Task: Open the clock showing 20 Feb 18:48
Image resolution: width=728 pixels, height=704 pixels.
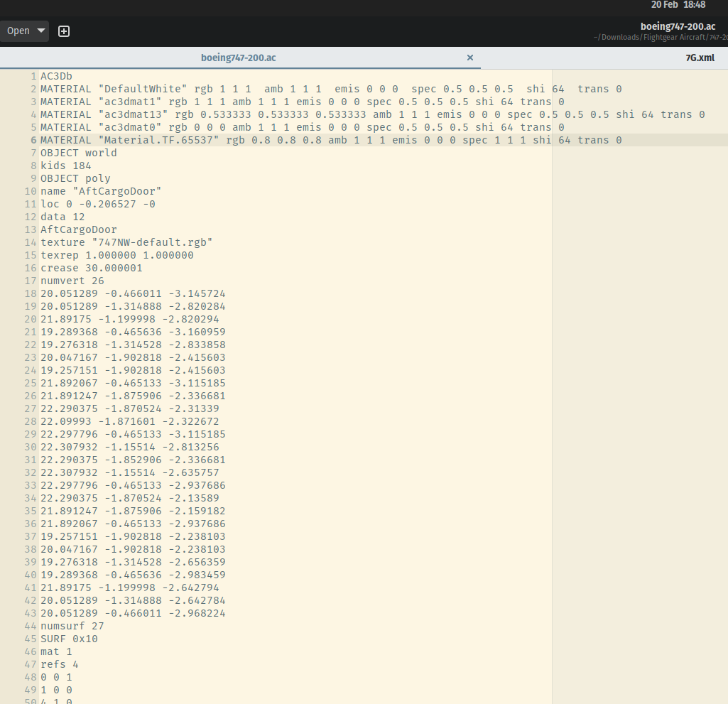Action: (678, 5)
